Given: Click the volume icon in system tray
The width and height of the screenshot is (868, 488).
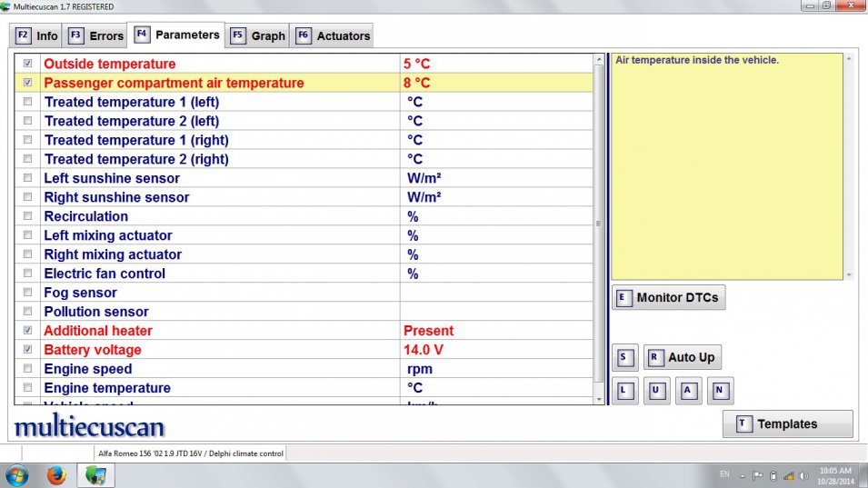Looking at the screenshot, I should pos(803,475).
